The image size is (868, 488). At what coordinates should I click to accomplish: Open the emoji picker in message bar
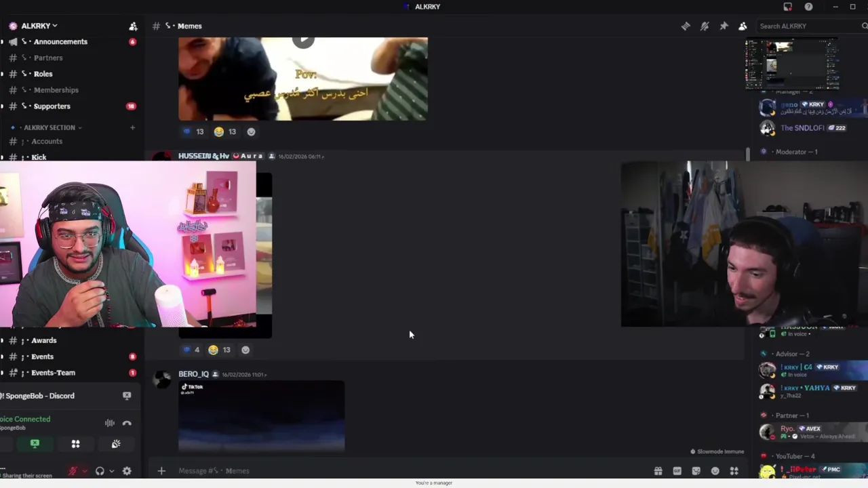[x=715, y=471]
